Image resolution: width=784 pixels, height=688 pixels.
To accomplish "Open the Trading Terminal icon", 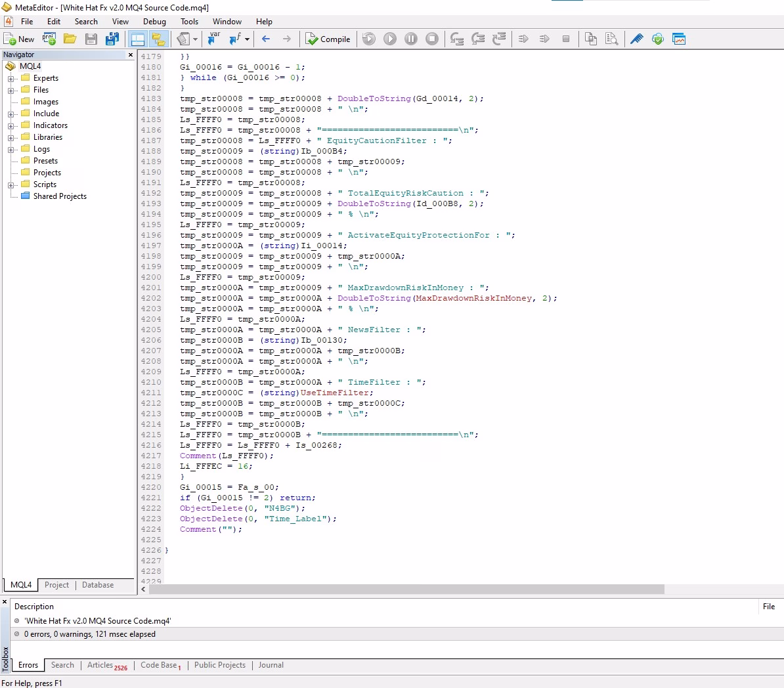I will click(x=679, y=39).
